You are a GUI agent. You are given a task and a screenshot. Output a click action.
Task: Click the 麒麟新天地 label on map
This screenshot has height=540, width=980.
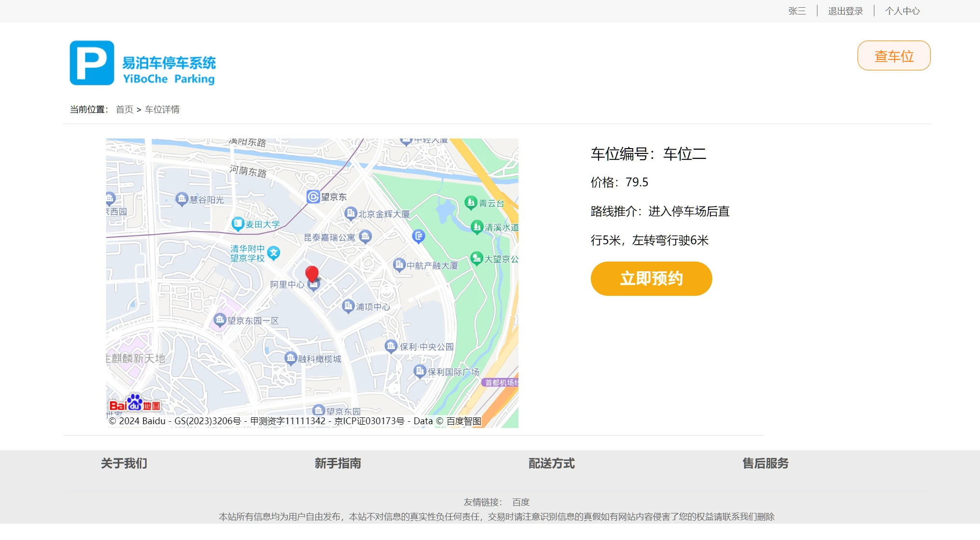tap(136, 358)
